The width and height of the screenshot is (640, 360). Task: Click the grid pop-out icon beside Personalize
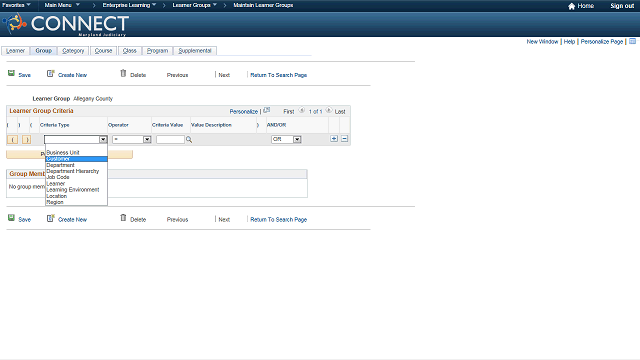coord(267,110)
